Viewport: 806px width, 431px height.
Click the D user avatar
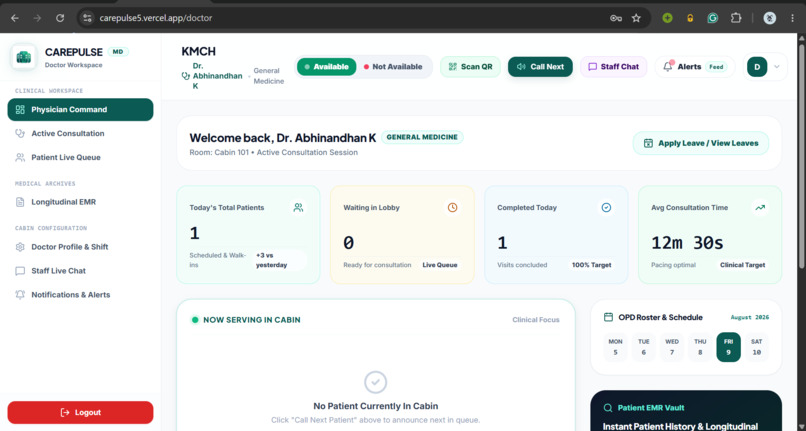757,67
